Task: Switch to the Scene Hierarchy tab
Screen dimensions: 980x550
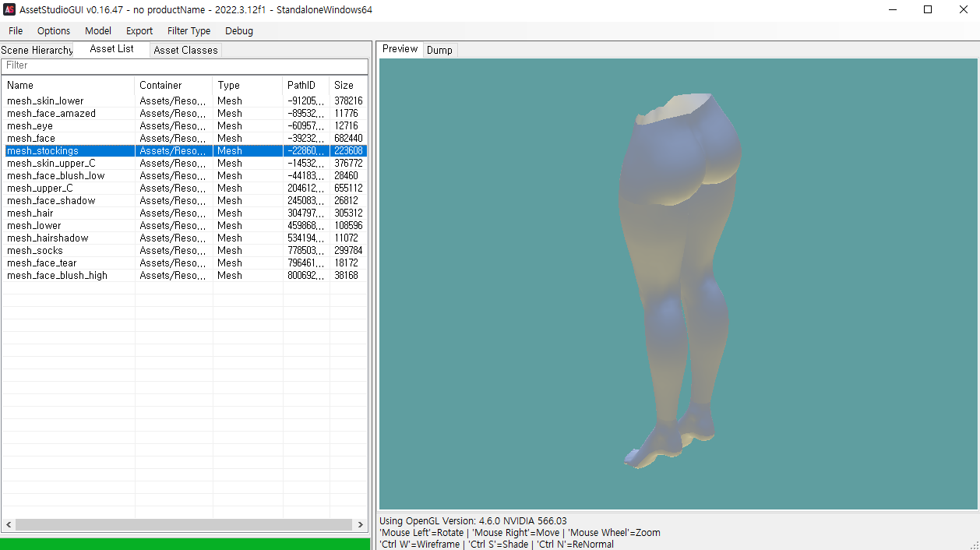Action: 37,50
